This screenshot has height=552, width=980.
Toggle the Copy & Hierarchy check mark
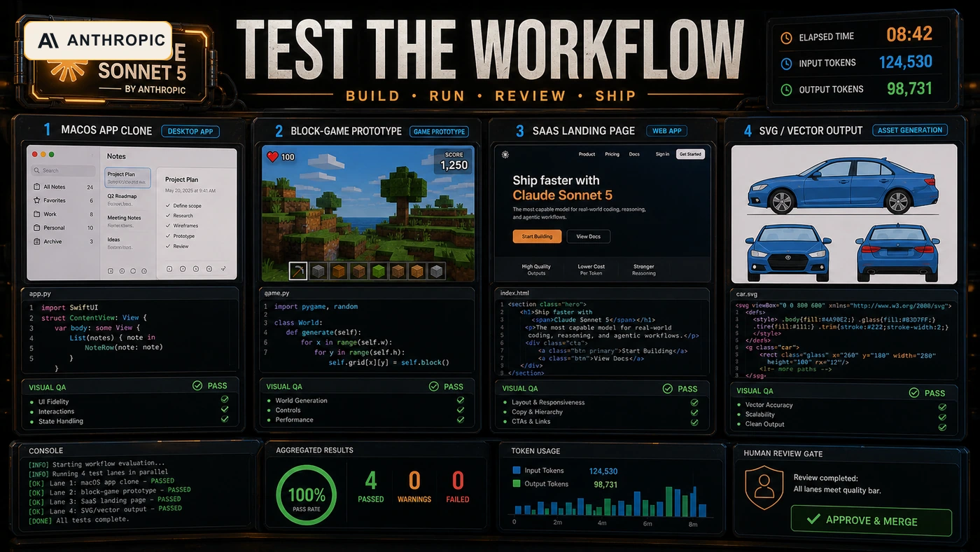click(694, 413)
